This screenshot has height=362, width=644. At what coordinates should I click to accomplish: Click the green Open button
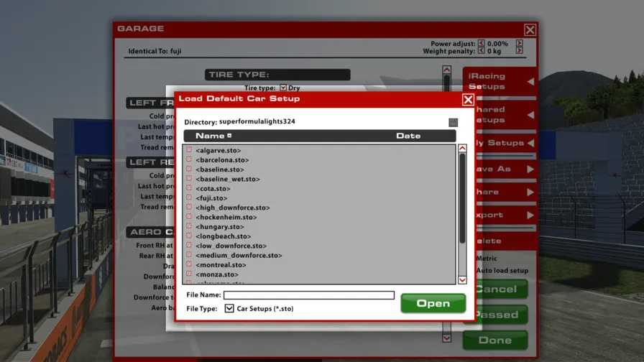(x=433, y=303)
